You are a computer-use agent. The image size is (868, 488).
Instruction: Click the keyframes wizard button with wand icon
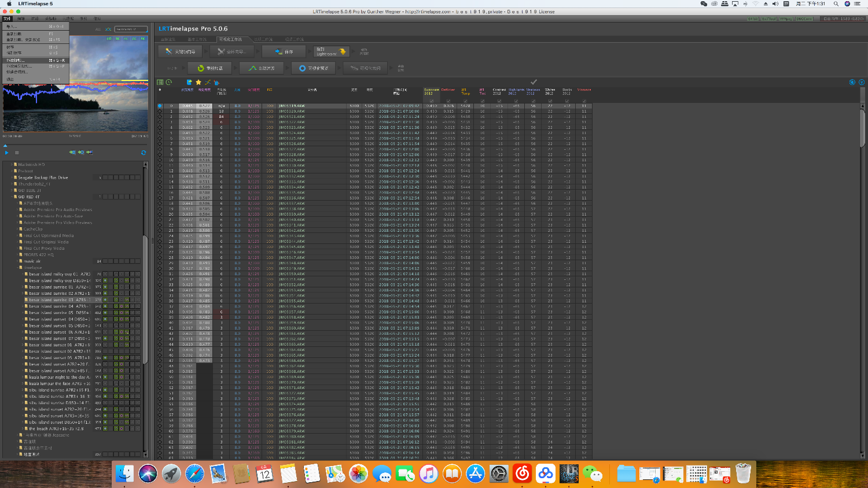tap(181, 51)
